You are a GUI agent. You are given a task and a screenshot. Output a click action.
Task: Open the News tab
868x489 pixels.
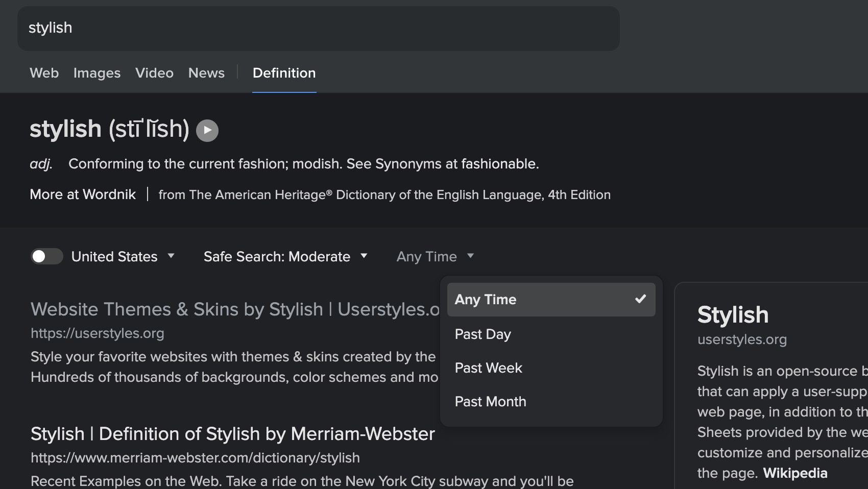pyautogui.click(x=206, y=73)
